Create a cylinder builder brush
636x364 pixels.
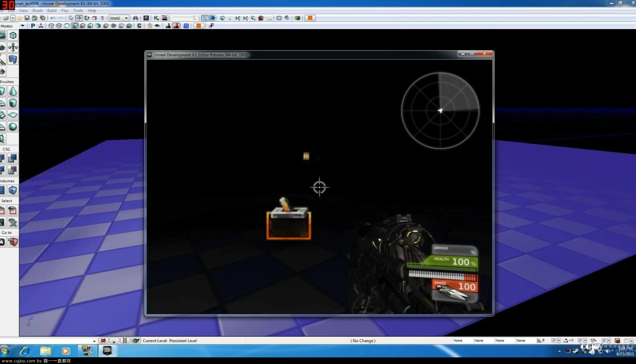tap(13, 103)
